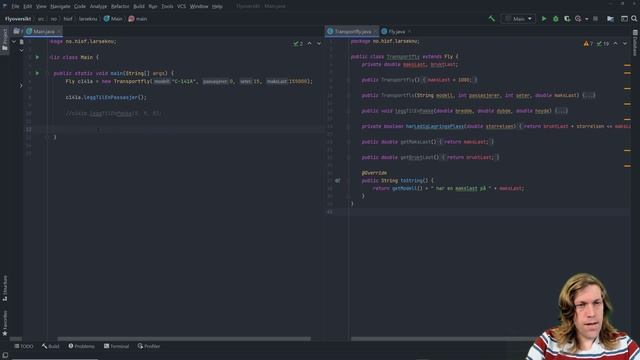
Task: Click the project folder icon left of the Main.java tab
Action: click(16, 31)
